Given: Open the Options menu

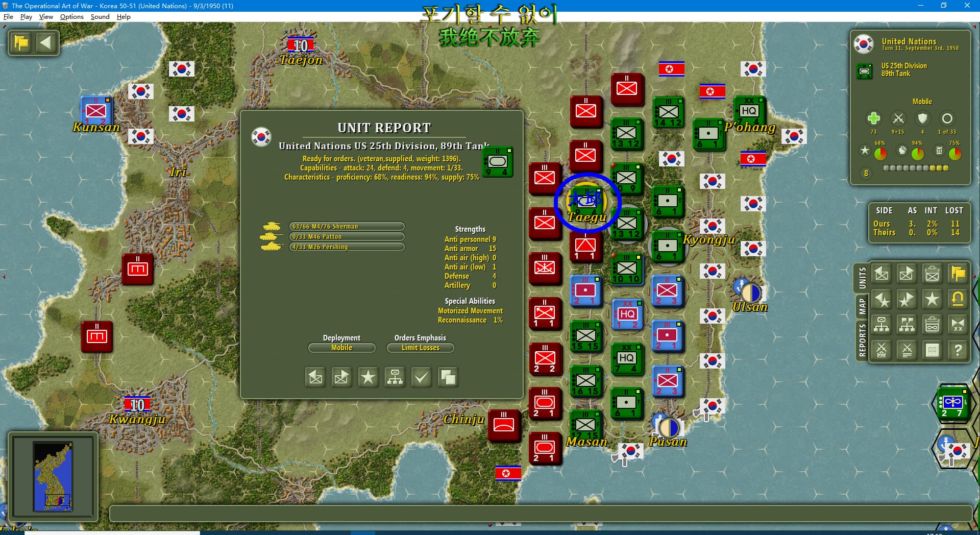Looking at the screenshot, I should (x=71, y=17).
